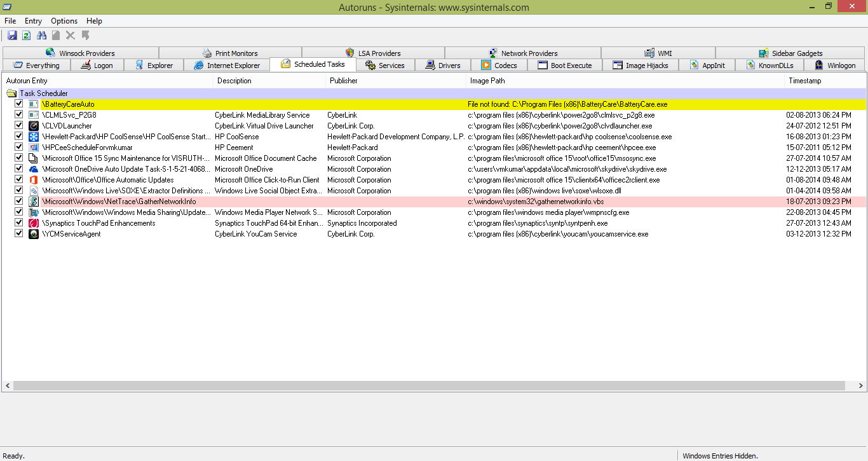Screen dimensions: 868x461
Task: Click the Windows Live SOXE entry icon
Action: tap(34, 191)
